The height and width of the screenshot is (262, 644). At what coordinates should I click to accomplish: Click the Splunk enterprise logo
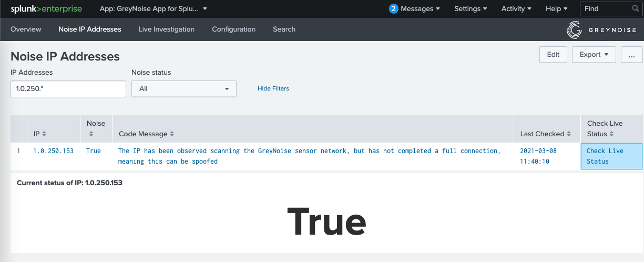45,8
